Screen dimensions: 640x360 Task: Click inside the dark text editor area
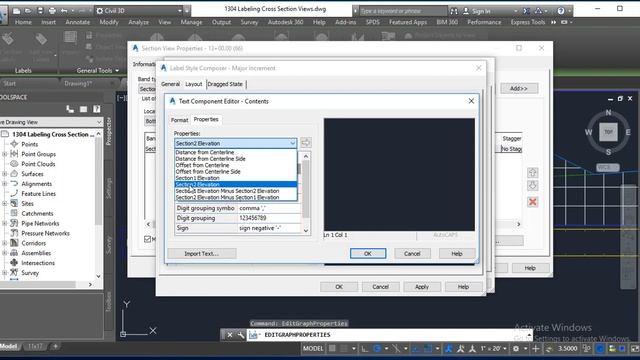pos(399,175)
